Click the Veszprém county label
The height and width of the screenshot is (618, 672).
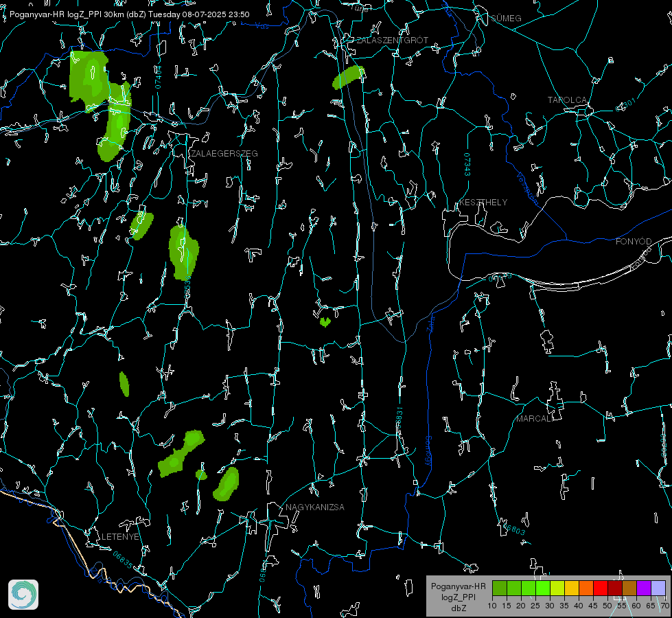point(527,188)
